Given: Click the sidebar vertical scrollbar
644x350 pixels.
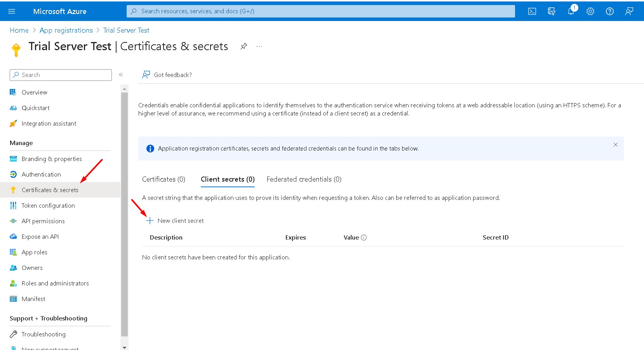Looking at the screenshot, I should (x=124, y=214).
